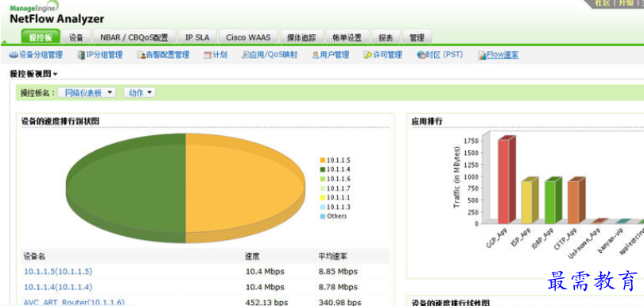Click the alarm profile management icon

coord(141,55)
